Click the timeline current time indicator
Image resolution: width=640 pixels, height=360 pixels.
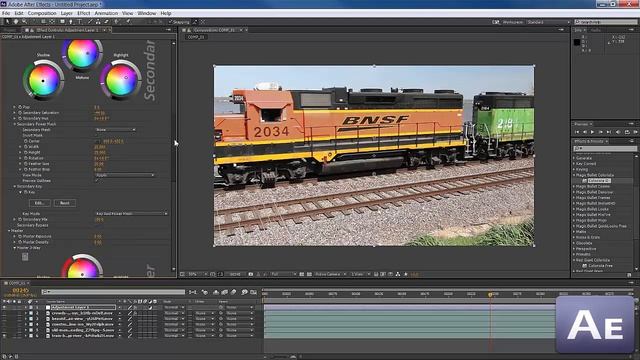pyautogui.click(x=490, y=294)
